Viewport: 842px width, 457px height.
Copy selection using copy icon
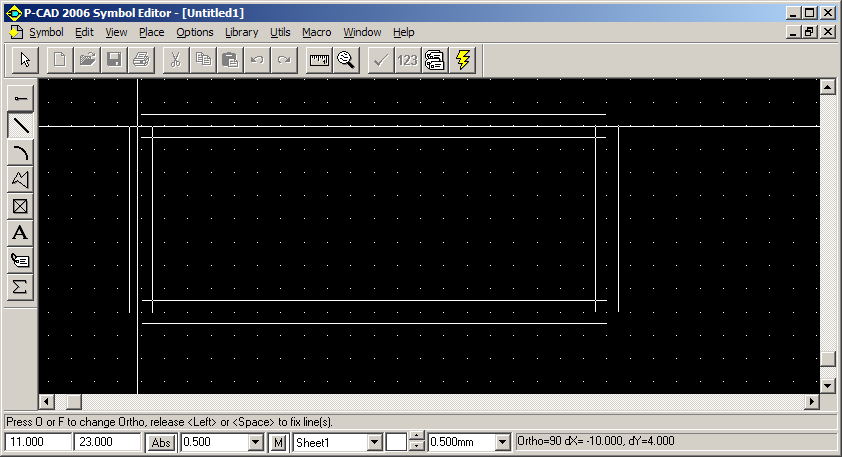(203, 60)
